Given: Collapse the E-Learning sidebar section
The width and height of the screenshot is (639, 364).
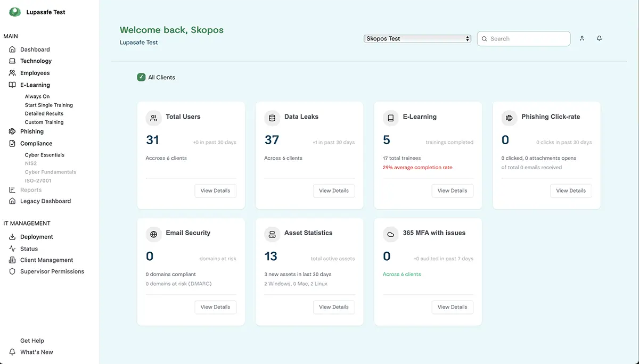Looking at the screenshot, I should pyautogui.click(x=35, y=84).
